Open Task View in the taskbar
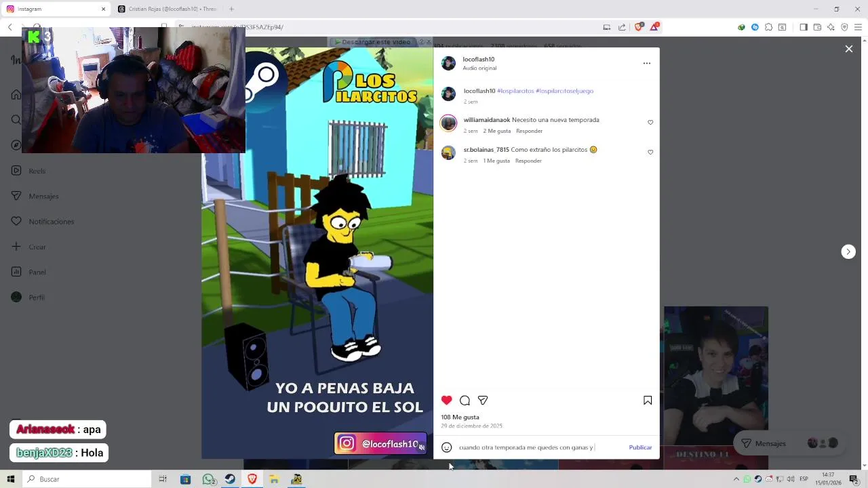This screenshot has width=868, height=488. (x=162, y=479)
